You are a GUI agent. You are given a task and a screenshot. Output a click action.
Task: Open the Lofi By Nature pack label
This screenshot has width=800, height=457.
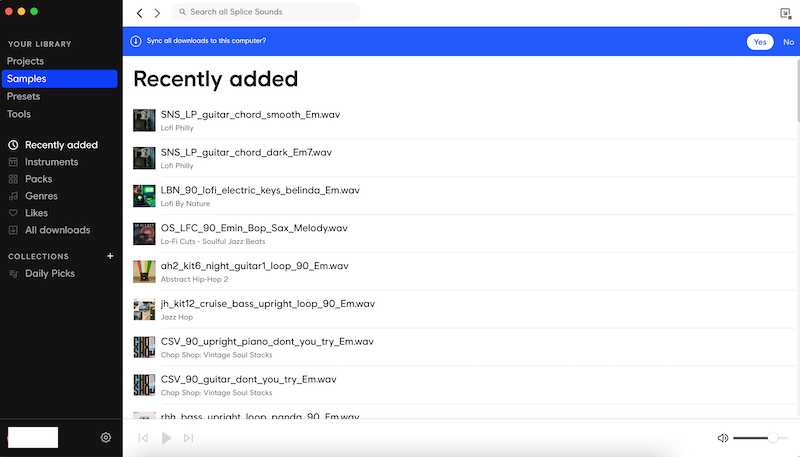pyautogui.click(x=185, y=204)
